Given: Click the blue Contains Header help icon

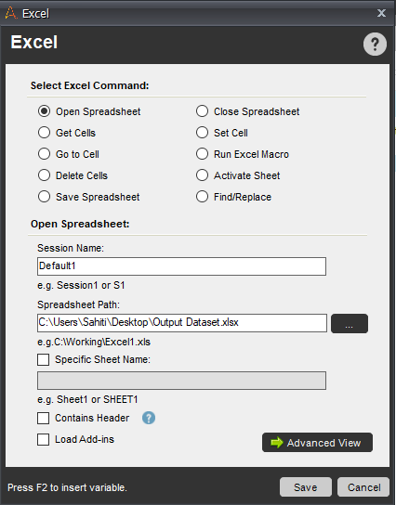Looking at the screenshot, I should [x=149, y=418].
